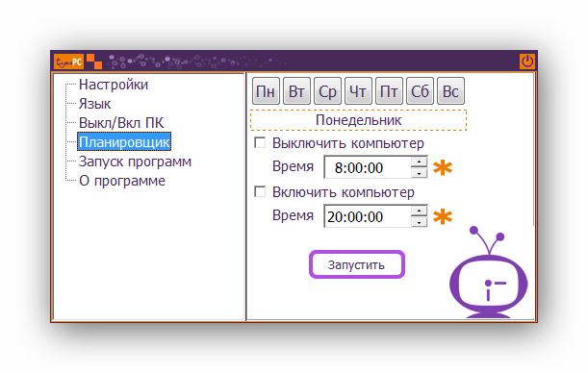
Task: Click orange asterisk next to 8:00:00 time
Action: [x=443, y=167]
